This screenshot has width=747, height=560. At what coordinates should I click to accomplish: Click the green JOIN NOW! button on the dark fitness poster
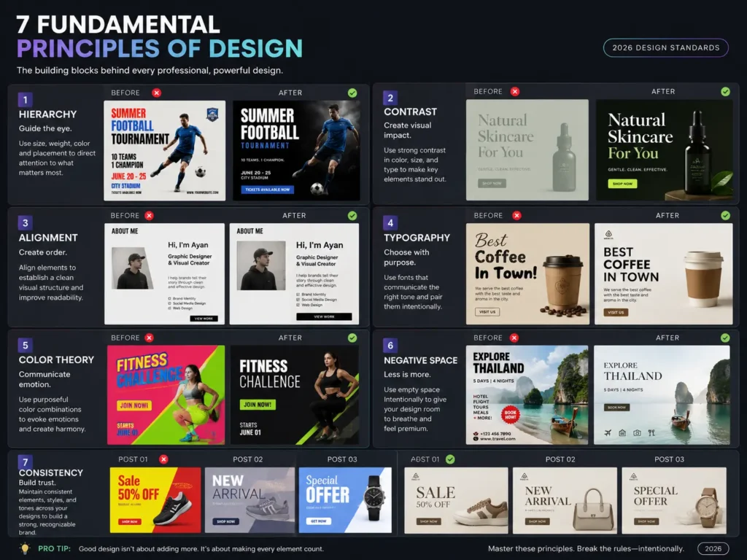[258, 404]
